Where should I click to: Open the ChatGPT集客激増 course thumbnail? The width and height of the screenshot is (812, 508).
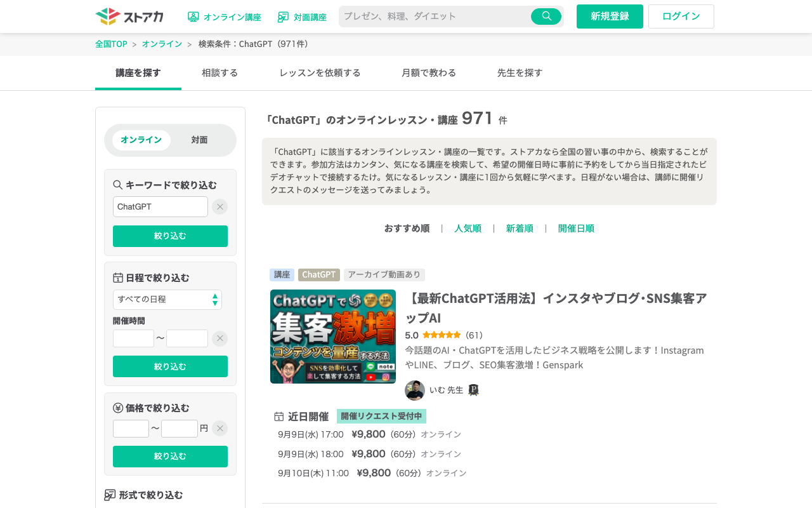(333, 337)
